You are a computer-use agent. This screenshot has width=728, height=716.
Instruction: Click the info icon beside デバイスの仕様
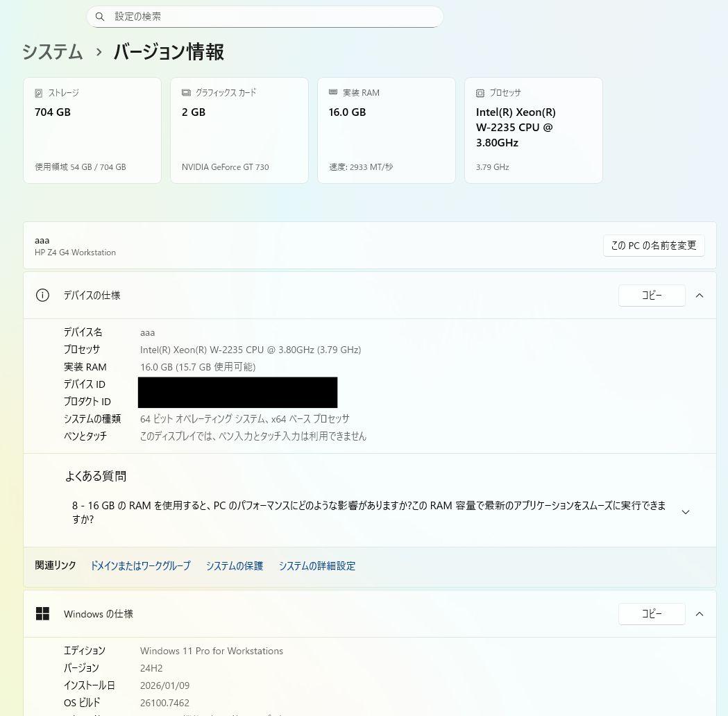click(x=42, y=295)
